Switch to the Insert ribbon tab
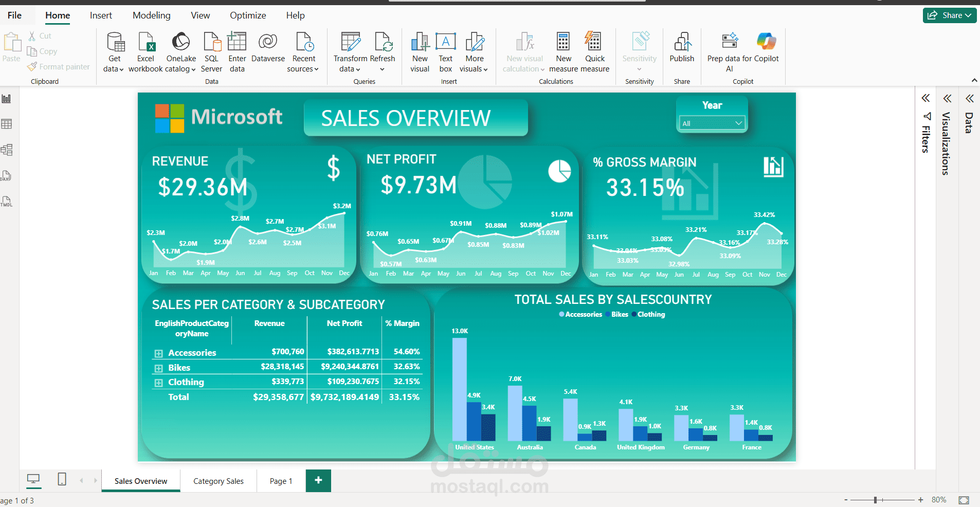Image resolution: width=980 pixels, height=507 pixels. pyautogui.click(x=101, y=15)
